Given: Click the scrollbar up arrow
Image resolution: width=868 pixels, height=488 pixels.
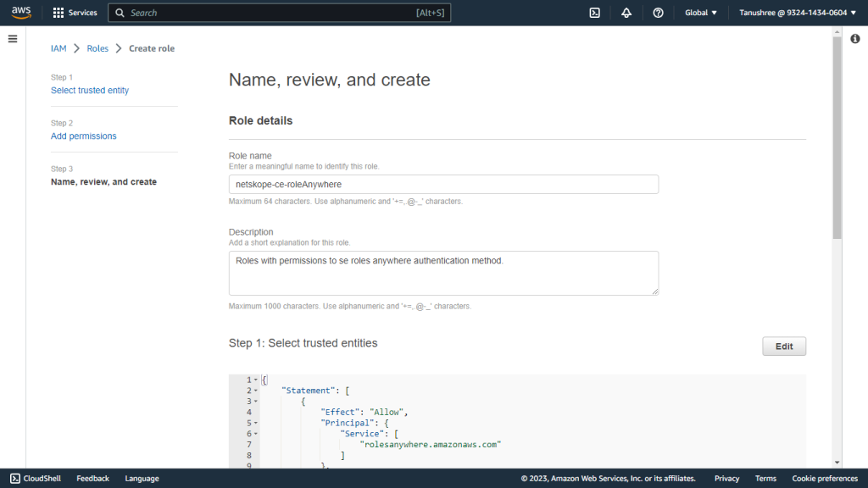Looking at the screenshot, I should pos(837,32).
